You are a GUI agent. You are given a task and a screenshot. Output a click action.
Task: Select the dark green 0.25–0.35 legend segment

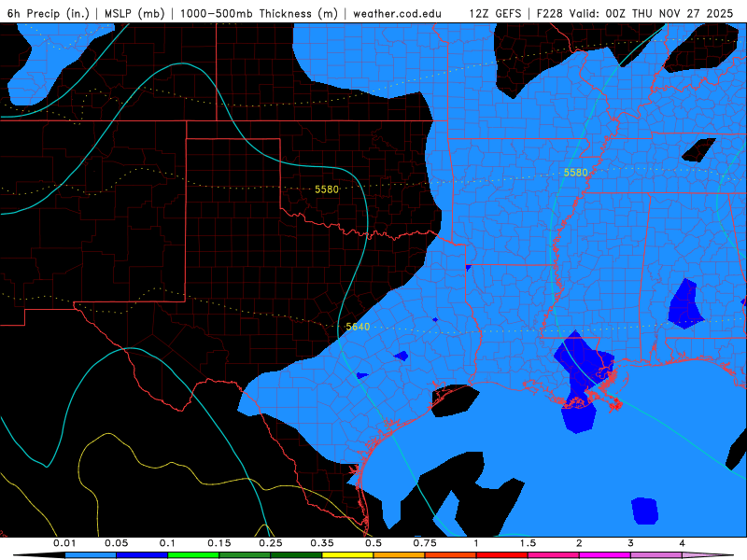click(x=296, y=555)
